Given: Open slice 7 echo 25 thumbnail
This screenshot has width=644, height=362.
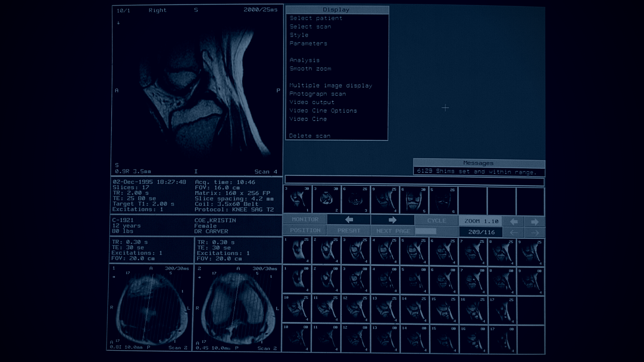Looking at the screenshot, I should (473, 252).
